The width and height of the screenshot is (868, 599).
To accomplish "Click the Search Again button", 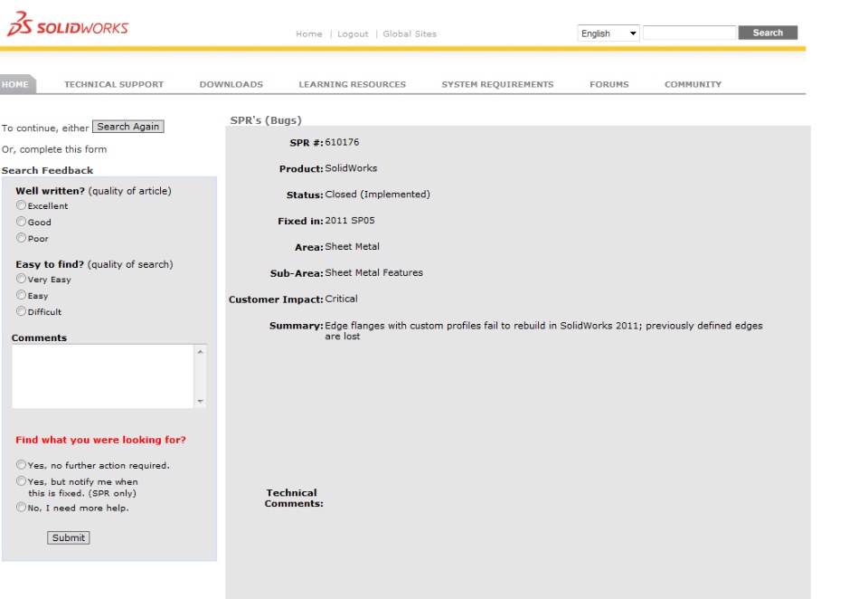I will [x=127, y=127].
